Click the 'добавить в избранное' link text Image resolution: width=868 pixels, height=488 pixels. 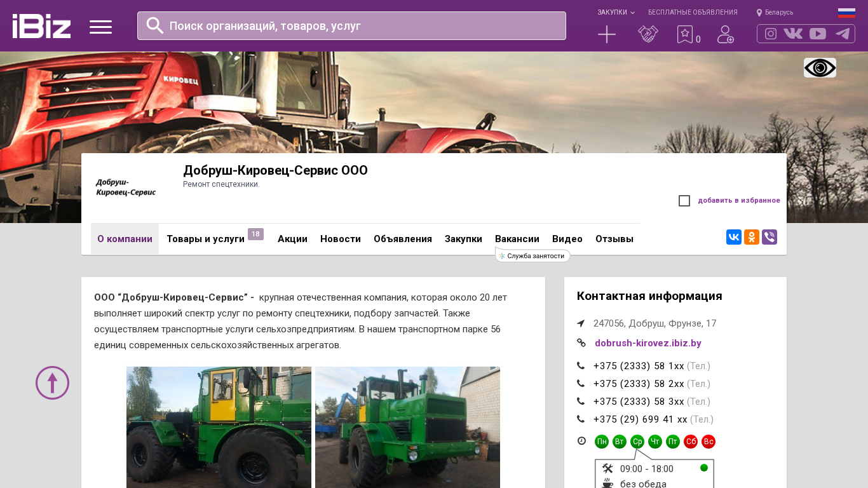coord(739,201)
